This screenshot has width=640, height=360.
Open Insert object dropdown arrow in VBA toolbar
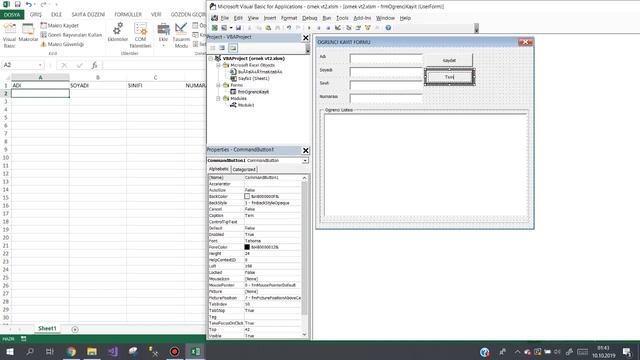231,28
